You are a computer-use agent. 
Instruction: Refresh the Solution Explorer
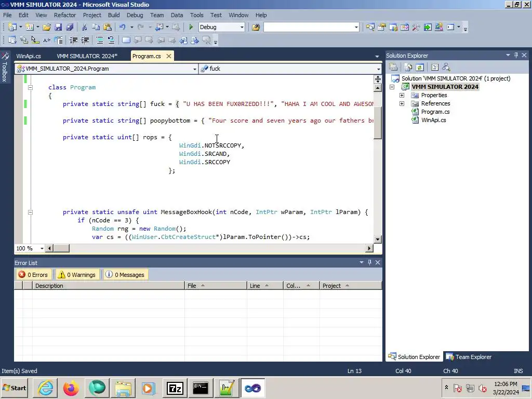[x=420, y=67]
